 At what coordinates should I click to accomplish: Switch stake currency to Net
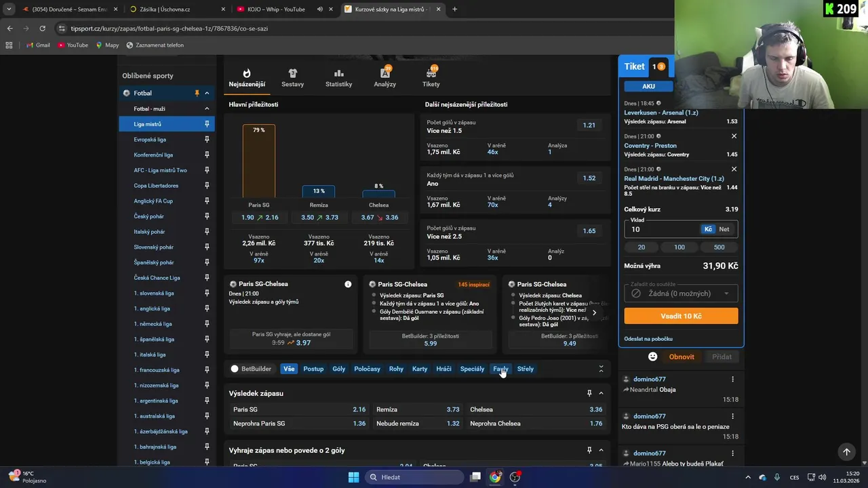(724, 229)
